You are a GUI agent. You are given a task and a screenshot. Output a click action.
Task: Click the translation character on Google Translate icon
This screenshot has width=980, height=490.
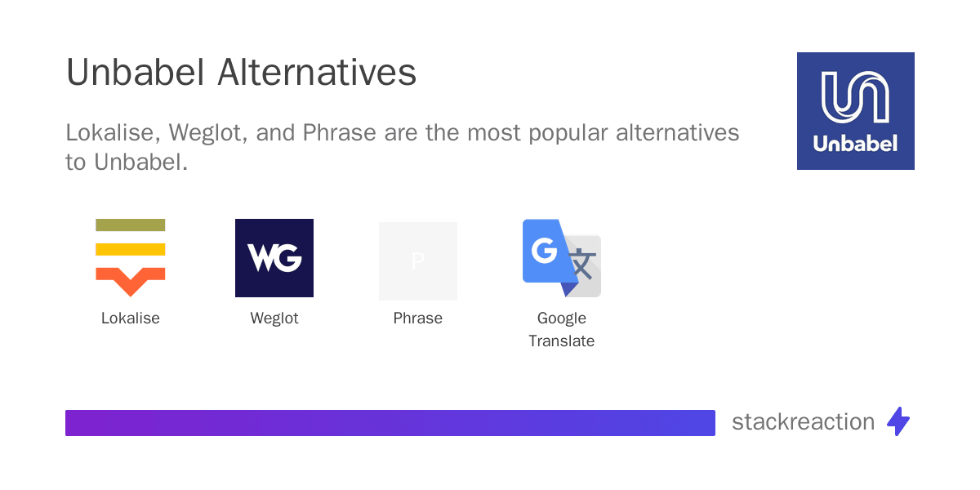coord(582,265)
